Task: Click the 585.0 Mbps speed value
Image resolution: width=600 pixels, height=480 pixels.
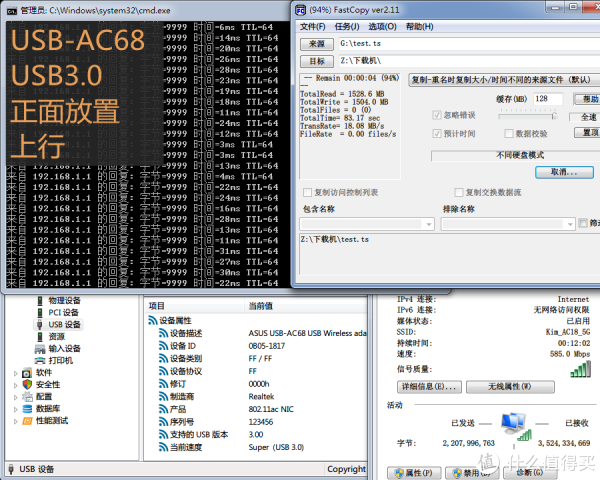Action: tap(570, 354)
